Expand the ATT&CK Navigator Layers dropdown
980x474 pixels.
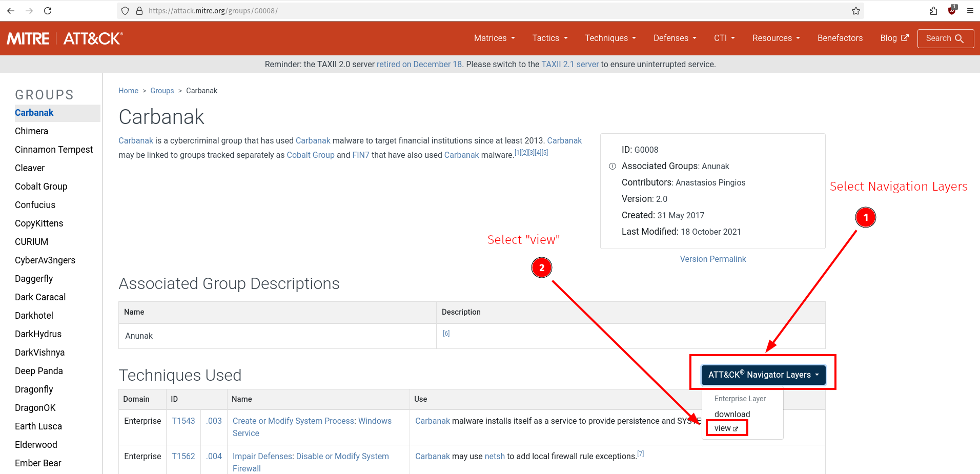(763, 375)
